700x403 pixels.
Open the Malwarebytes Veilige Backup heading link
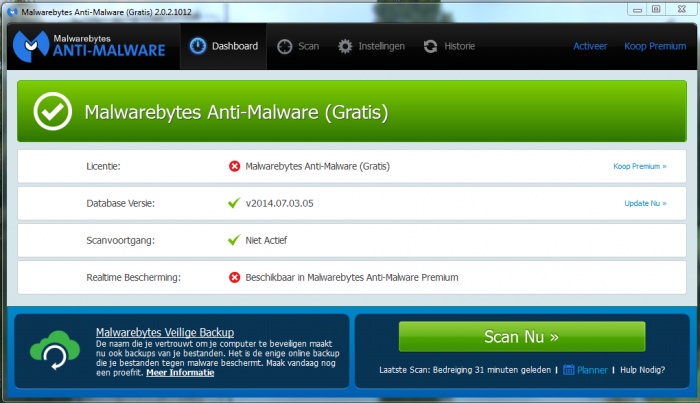pos(165,332)
